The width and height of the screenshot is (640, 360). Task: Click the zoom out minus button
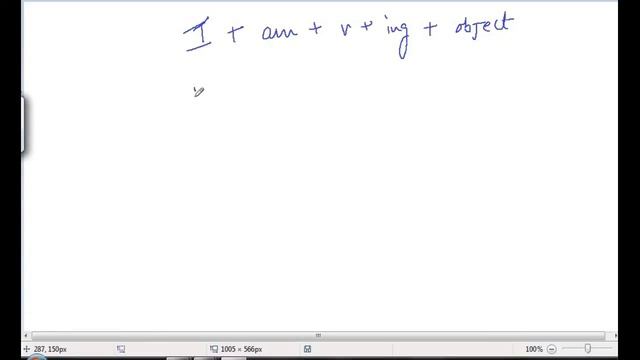tap(551, 349)
